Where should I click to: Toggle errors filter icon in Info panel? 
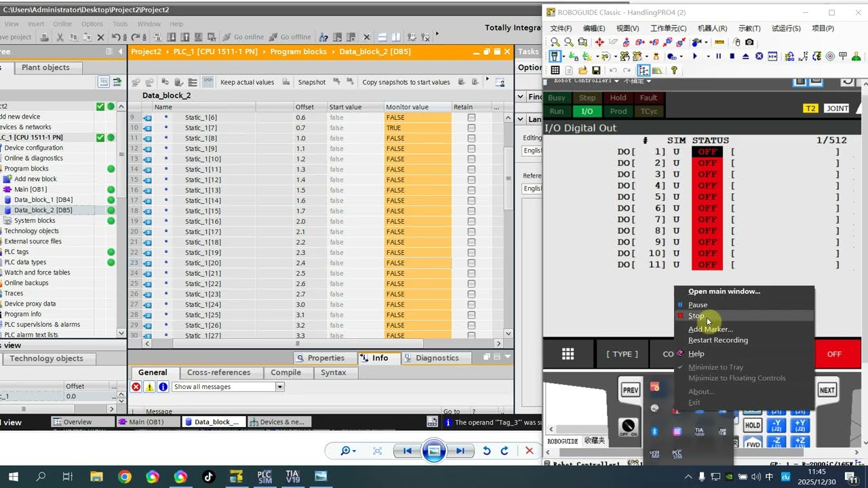click(136, 387)
